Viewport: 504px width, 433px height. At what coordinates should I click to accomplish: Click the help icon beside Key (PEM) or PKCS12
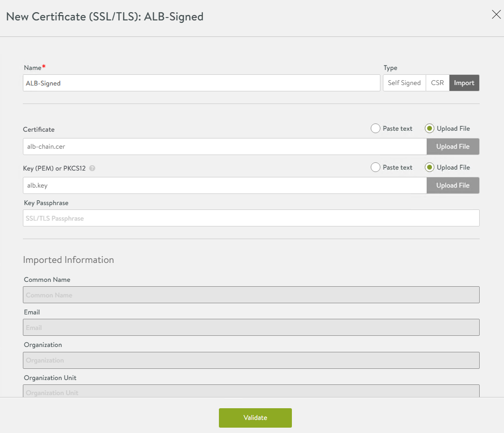pos(92,168)
